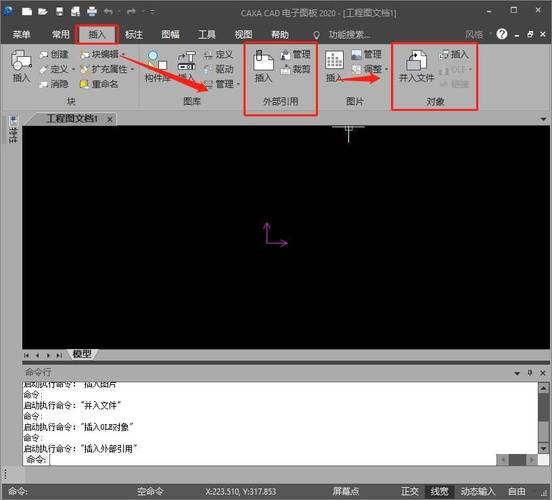Screen dimensions: 552x500
Task: Click the 自由 snap mode in status bar
Action: click(x=517, y=491)
